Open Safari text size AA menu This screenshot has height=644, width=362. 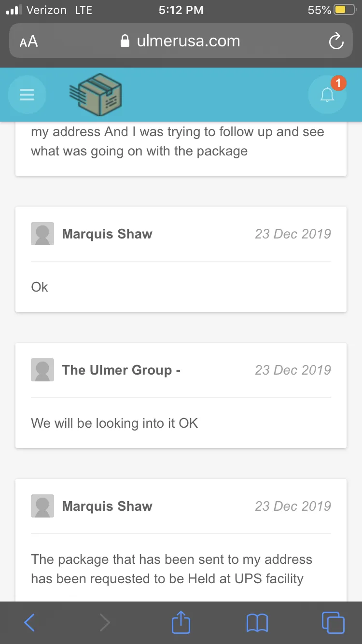tap(28, 42)
